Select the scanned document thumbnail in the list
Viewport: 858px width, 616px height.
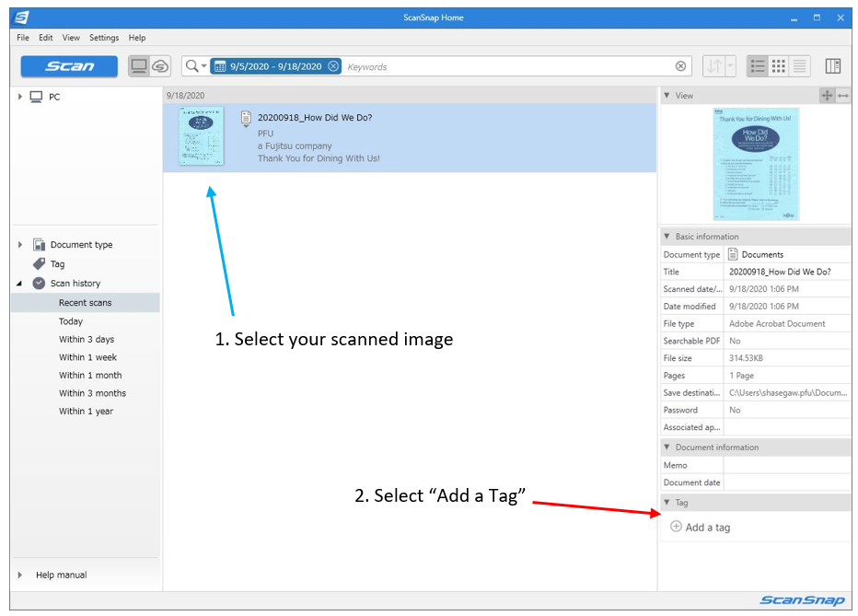click(x=202, y=136)
